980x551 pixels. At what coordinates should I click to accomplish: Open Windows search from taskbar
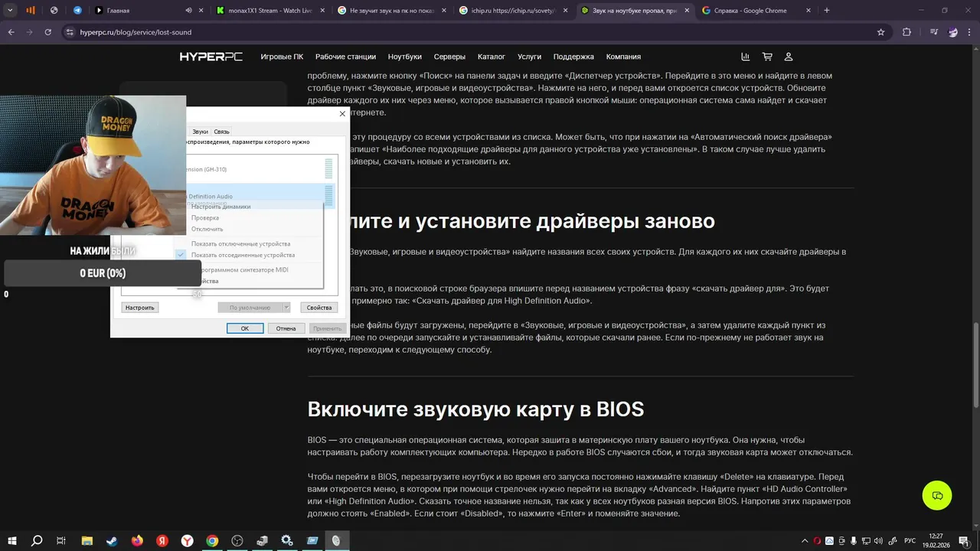(37, 540)
